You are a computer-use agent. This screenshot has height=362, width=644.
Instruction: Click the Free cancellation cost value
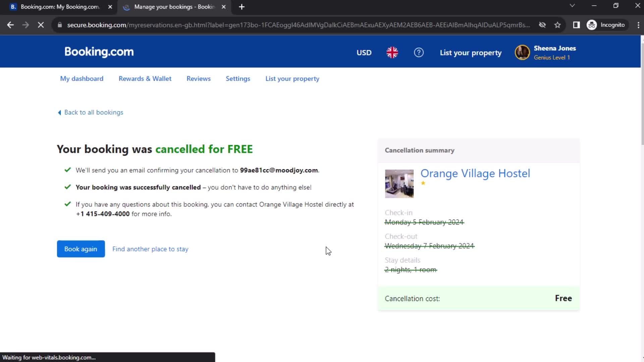click(x=563, y=298)
